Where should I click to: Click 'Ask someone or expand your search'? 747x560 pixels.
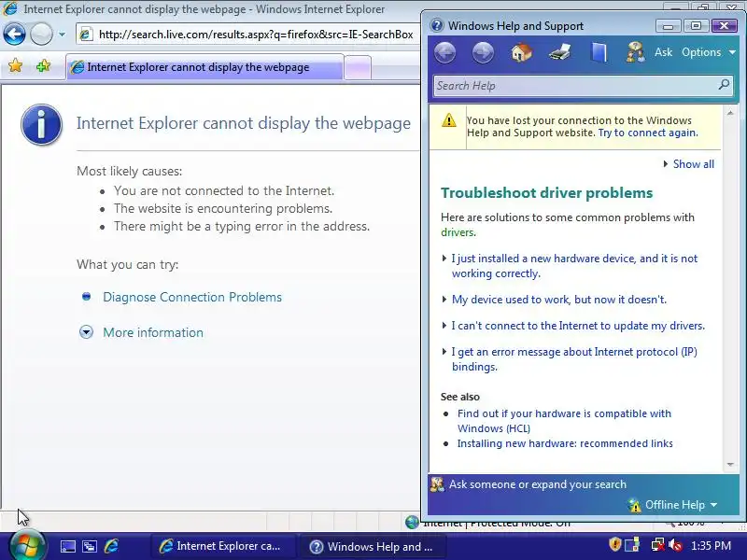538,484
